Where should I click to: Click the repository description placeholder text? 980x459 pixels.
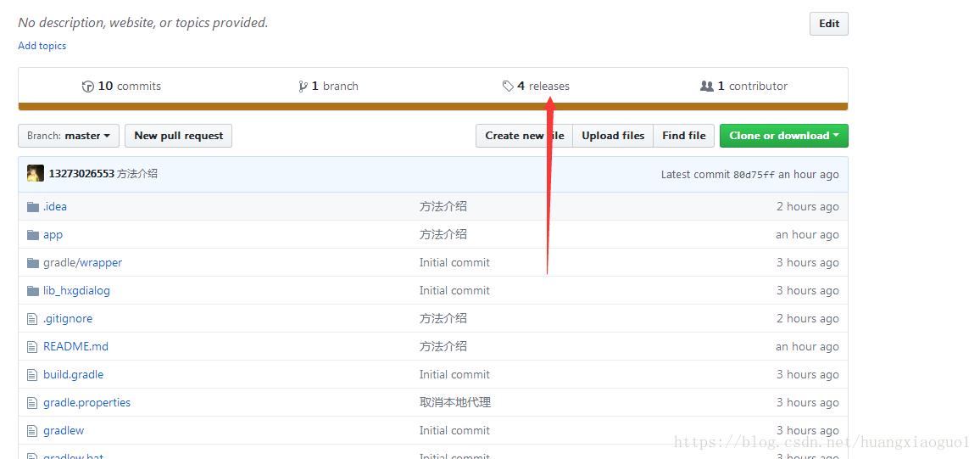[x=143, y=23]
